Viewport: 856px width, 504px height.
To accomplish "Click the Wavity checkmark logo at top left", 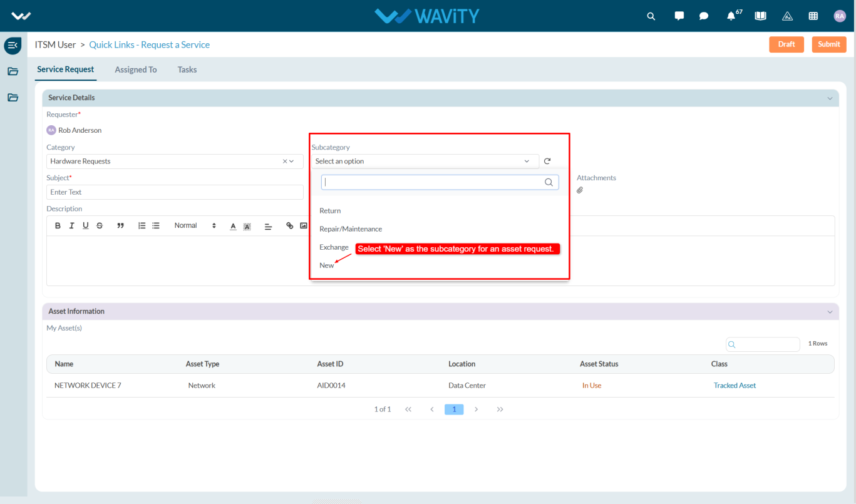I will [21, 16].
